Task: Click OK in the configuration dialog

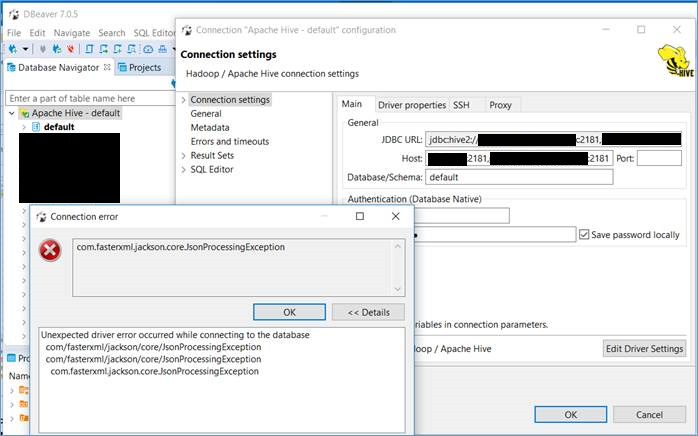Action: (570, 415)
